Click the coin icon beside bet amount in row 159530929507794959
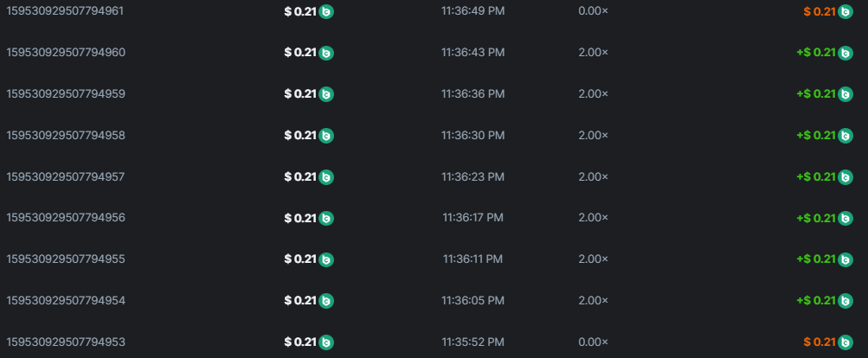The image size is (868, 358). 326,94
